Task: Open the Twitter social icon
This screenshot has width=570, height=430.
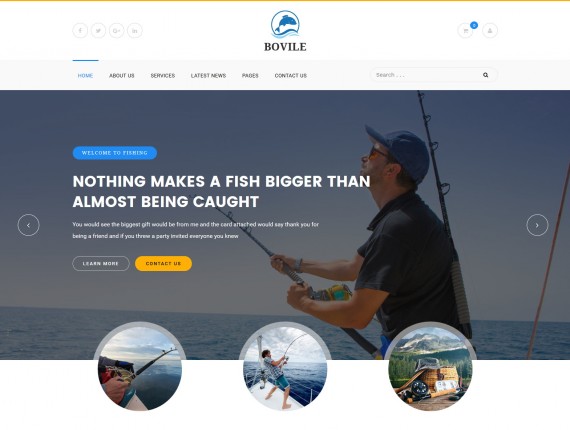Action: point(98,31)
